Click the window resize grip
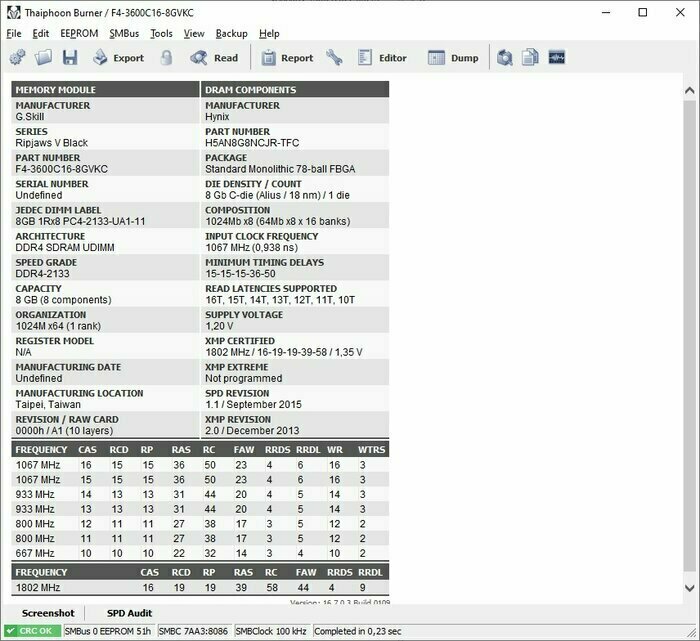 pyautogui.click(x=692, y=632)
